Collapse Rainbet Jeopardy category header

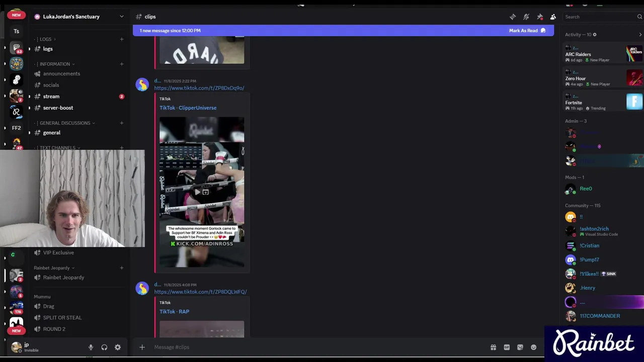click(54, 268)
